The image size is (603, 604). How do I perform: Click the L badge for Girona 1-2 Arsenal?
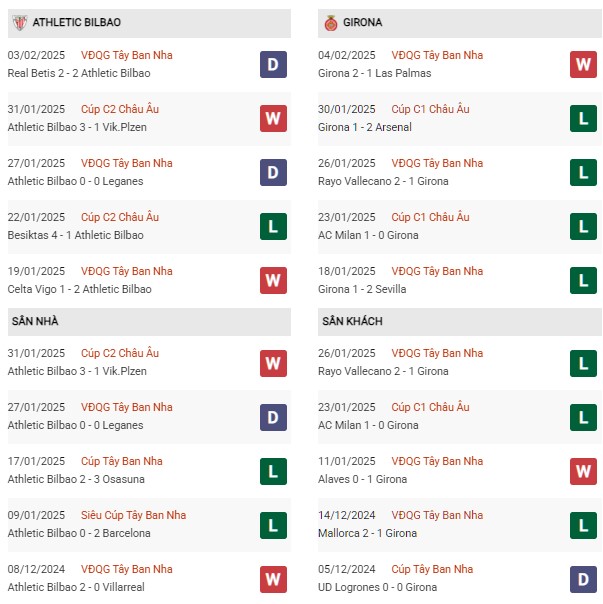[x=583, y=118]
